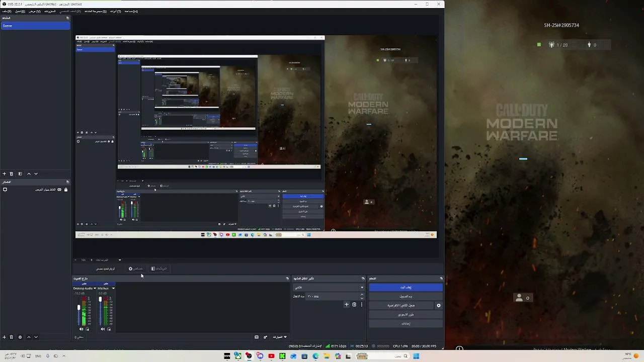Open source properties gear in Sources toolbar
This screenshot has height=362, width=644.
click(20, 337)
